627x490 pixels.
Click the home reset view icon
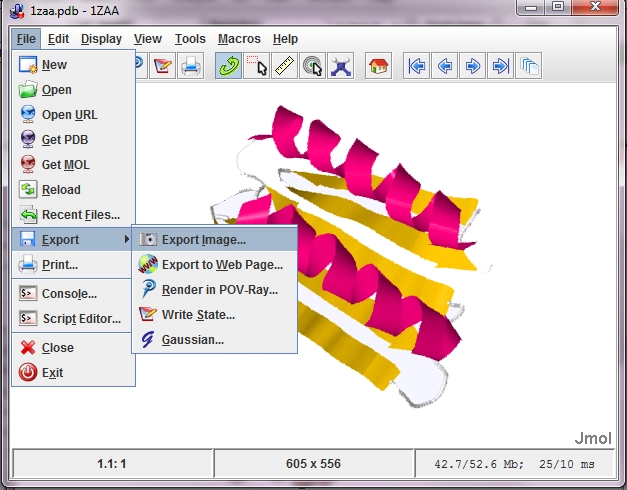pyautogui.click(x=378, y=66)
